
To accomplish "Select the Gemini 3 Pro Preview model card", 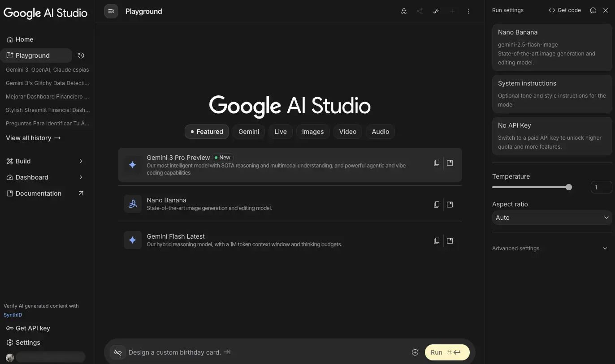I will [290, 165].
